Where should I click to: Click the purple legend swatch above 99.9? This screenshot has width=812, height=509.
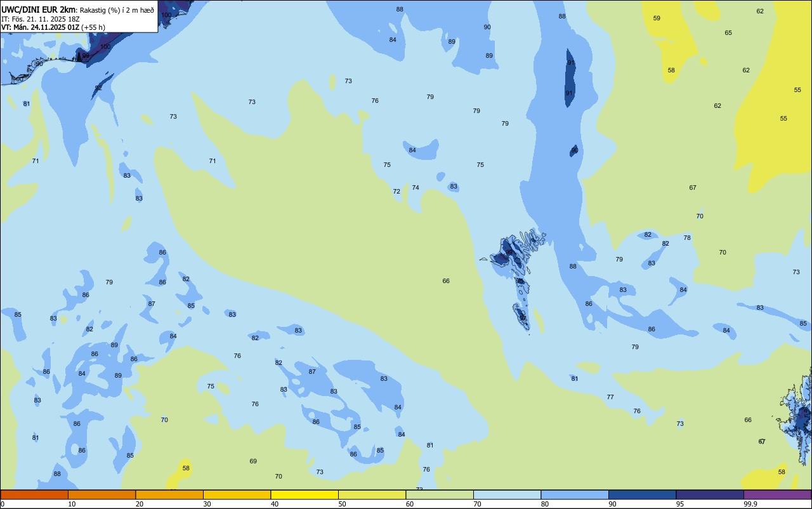pyautogui.click(x=777, y=494)
